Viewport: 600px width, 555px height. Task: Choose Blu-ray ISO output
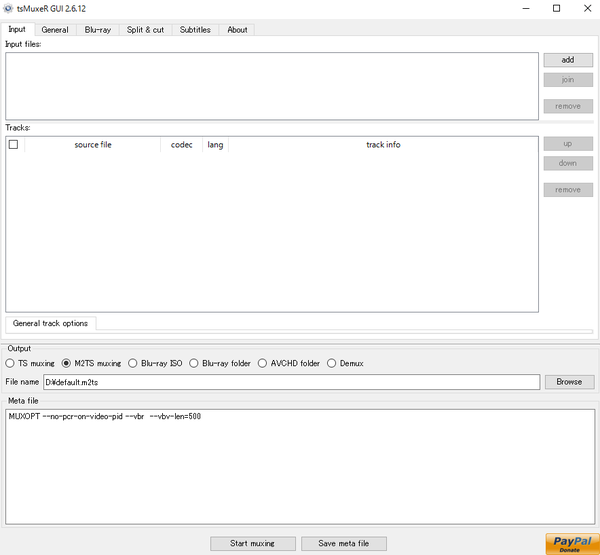(155, 363)
